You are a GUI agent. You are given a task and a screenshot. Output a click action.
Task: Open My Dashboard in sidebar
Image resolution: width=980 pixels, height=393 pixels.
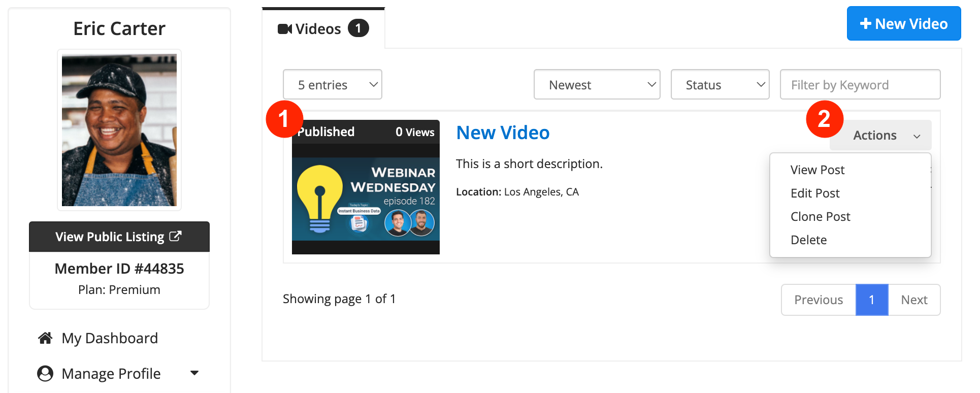point(110,338)
